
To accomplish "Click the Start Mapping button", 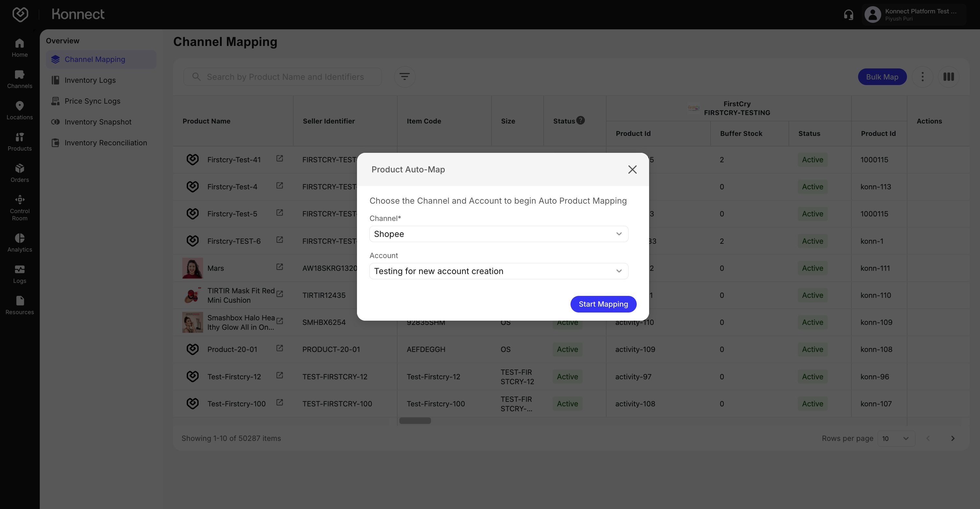I will pyautogui.click(x=603, y=304).
